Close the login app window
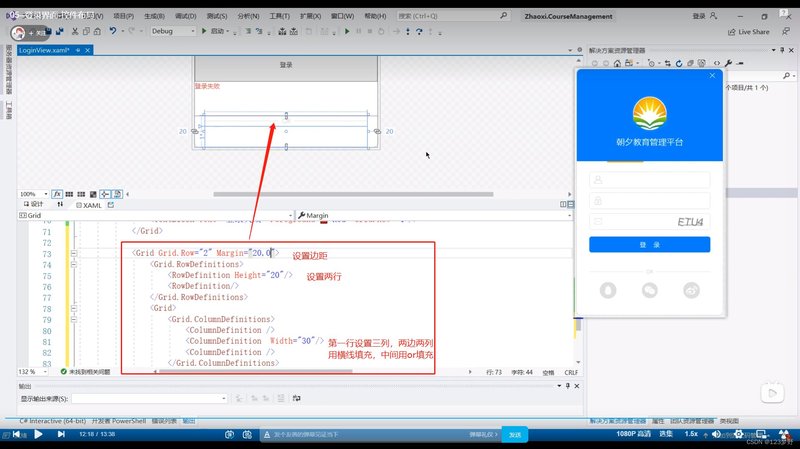 tap(712, 76)
